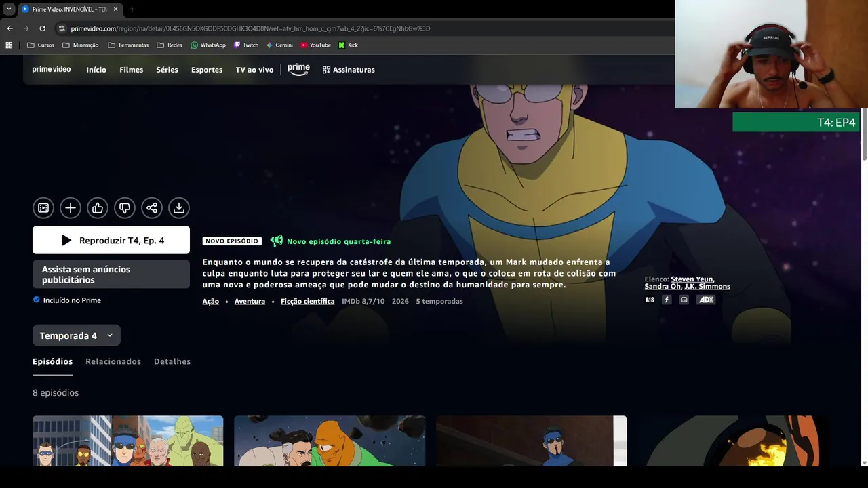The height and width of the screenshot is (488, 868).
Task: Click the browser back arrow
Action: [x=9, y=28]
